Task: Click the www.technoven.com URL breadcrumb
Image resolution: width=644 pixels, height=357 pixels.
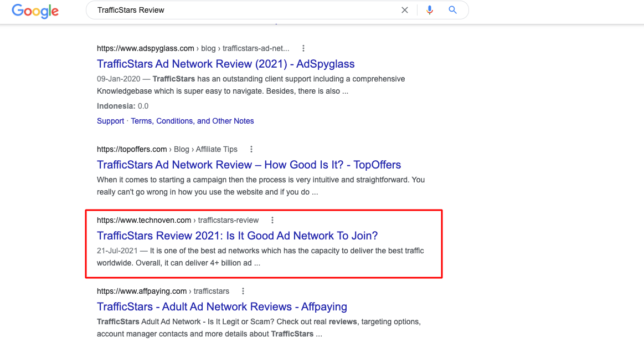Action: 144,220
